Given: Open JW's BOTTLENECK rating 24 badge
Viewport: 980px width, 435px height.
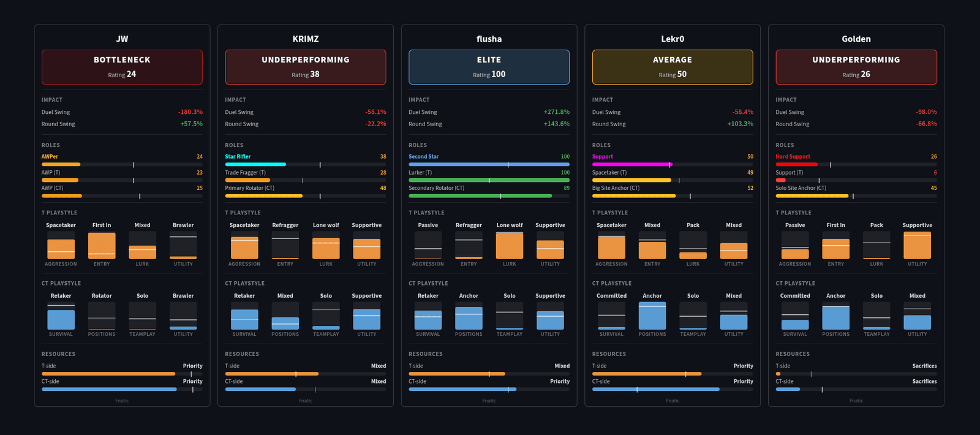Looking at the screenshot, I should coord(122,67).
